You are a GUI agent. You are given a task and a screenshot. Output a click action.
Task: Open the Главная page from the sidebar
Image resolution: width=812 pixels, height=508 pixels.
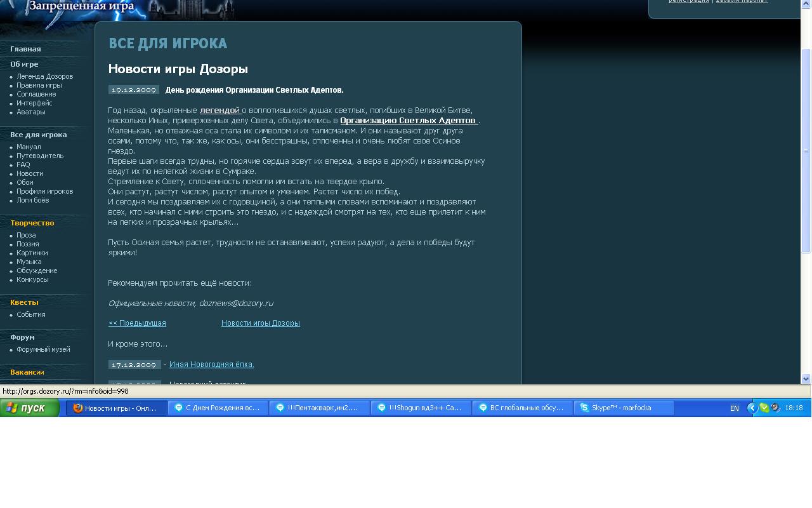(25, 49)
